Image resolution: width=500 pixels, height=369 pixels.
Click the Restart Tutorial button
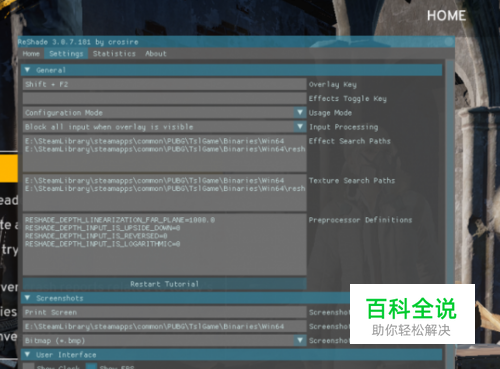point(165,284)
